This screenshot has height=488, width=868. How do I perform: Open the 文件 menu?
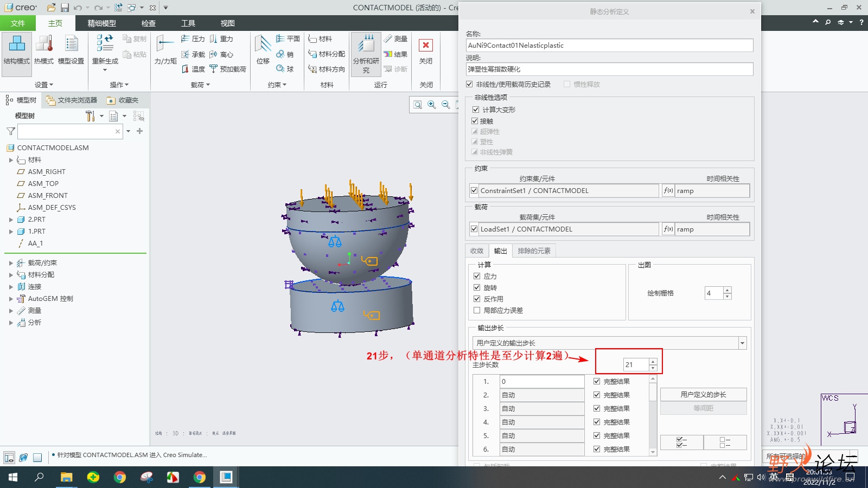point(18,23)
